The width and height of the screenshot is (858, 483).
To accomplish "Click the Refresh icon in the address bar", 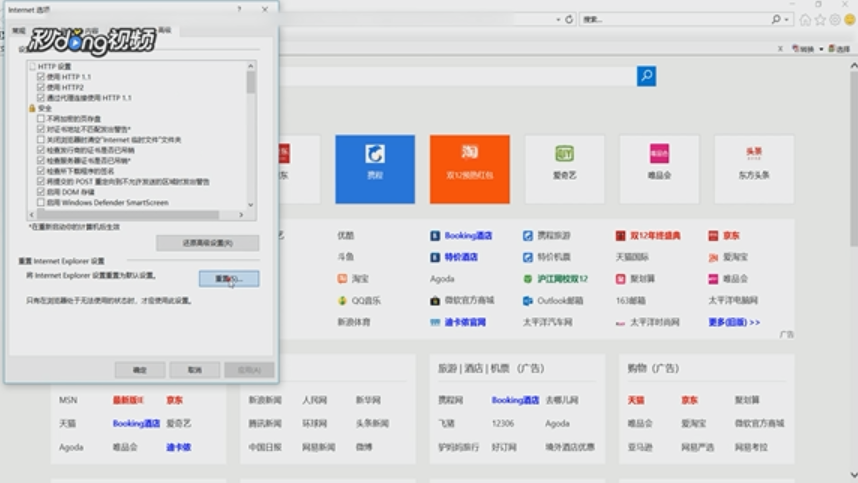I will (x=569, y=19).
